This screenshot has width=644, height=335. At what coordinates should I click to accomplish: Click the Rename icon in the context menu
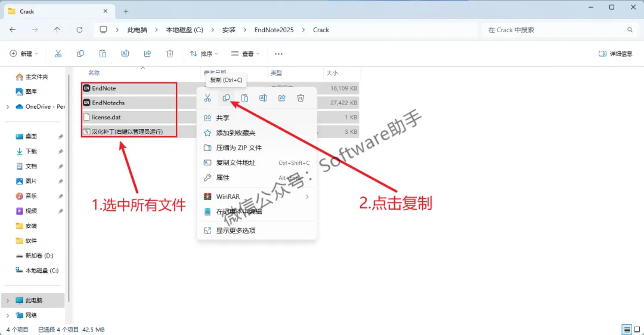[x=264, y=98]
